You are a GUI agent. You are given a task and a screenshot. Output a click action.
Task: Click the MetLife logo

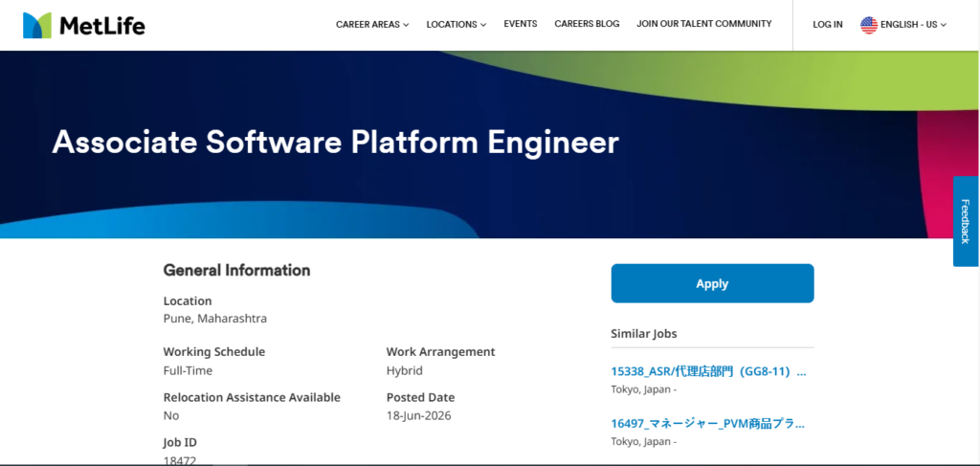coord(84,25)
